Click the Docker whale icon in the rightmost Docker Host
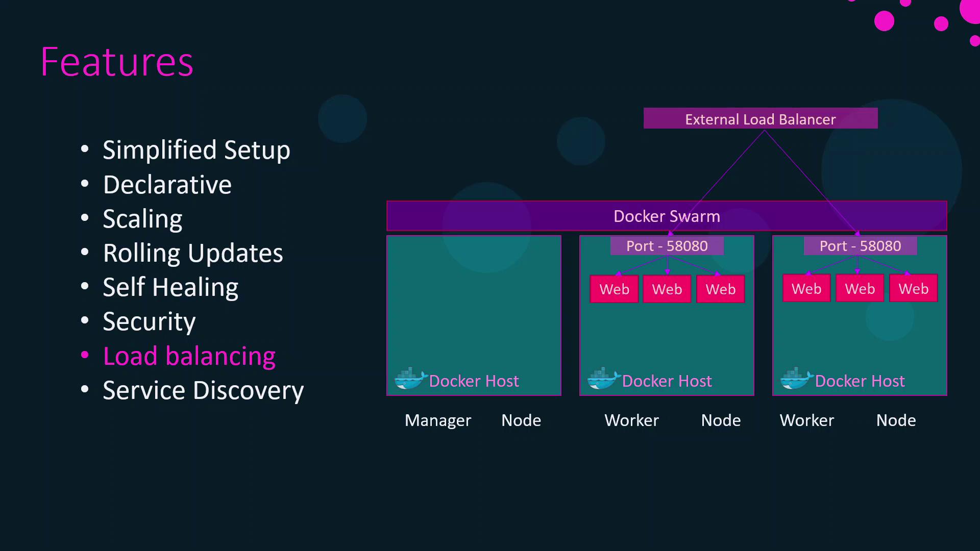 [797, 379]
